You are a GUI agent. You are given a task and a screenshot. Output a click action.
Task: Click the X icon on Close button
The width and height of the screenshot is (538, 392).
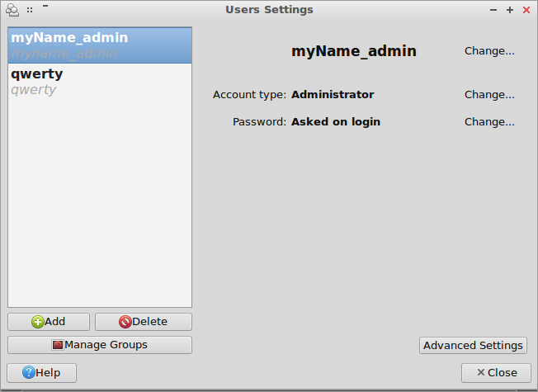(x=481, y=372)
